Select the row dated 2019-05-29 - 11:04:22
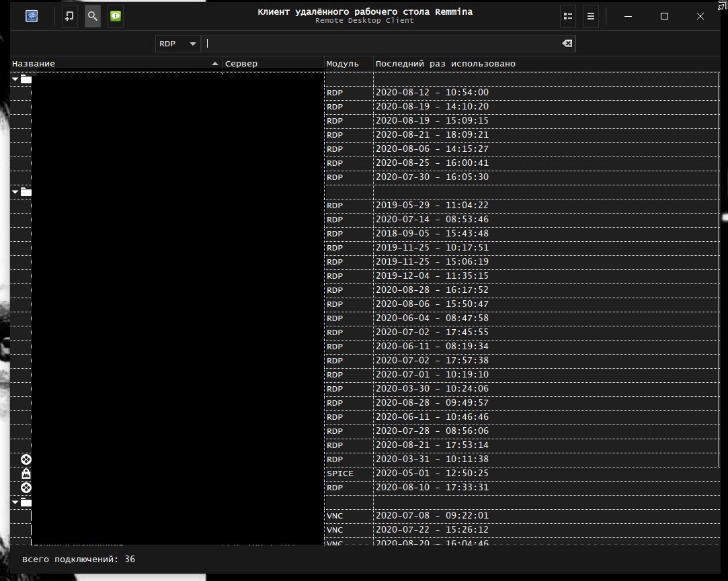 coord(365,206)
